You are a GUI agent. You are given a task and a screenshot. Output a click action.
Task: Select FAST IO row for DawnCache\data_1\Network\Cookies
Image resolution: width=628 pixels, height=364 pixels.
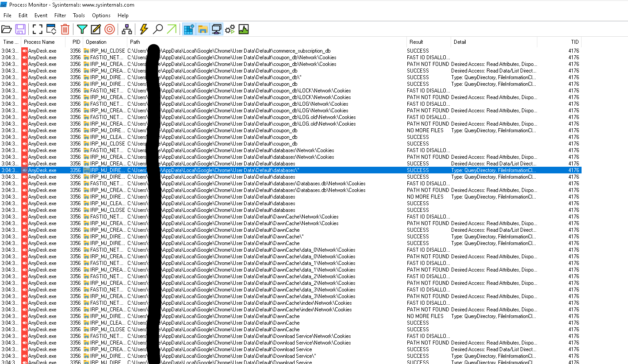[291, 263]
